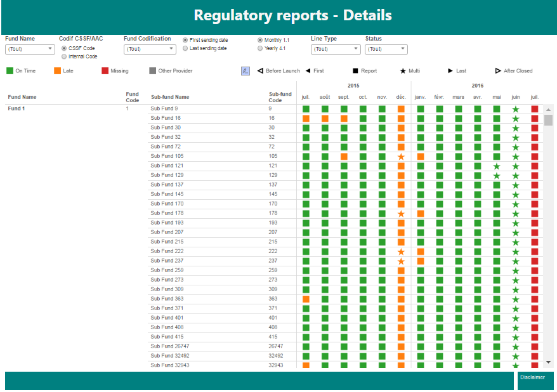Select the Internal Code radio button

coord(64,56)
